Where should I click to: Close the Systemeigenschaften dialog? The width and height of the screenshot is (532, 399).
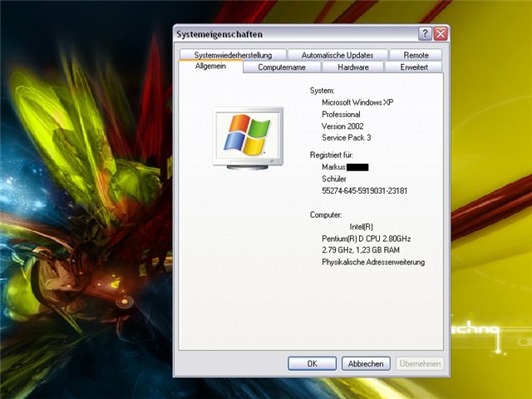[x=441, y=33]
